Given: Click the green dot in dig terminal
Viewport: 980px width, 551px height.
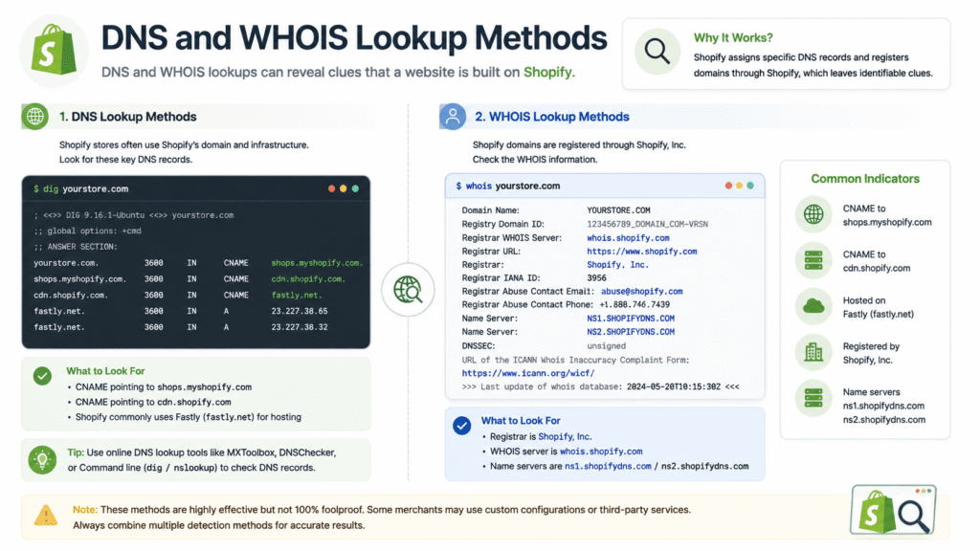Looking at the screenshot, I should [355, 188].
